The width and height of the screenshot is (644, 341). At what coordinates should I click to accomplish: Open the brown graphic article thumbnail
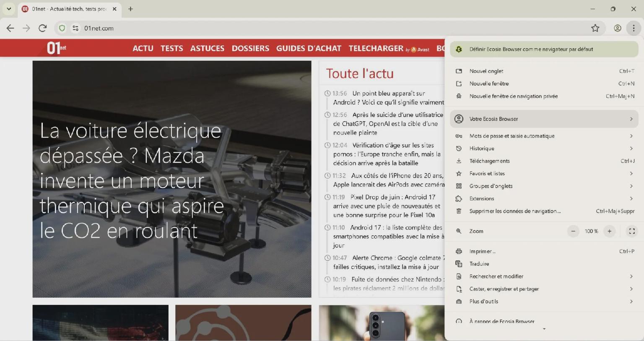pyautogui.click(x=243, y=323)
